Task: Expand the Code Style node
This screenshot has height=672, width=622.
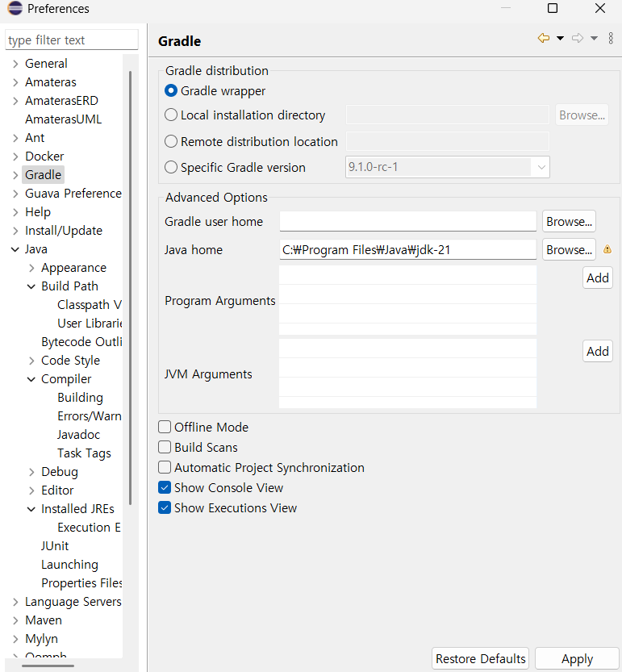Action: pyautogui.click(x=31, y=361)
